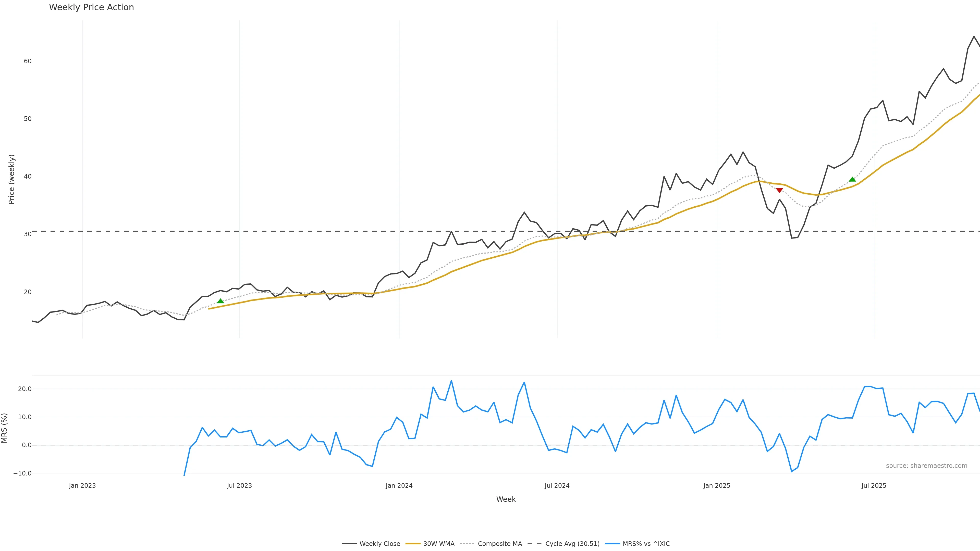Select the Jul 2023 x-axis label
This screenshot has height=551, width=980.
click(239, 486)
